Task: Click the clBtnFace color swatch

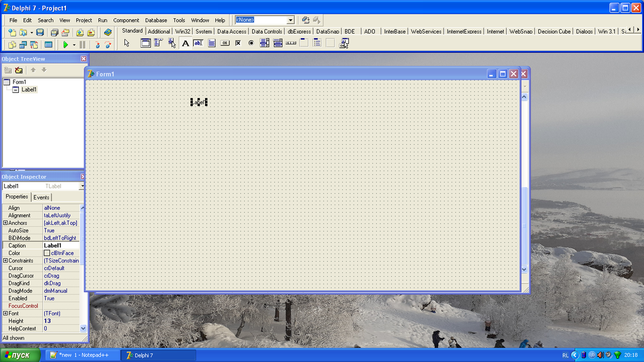Action: pyautogui.click(x=47, y=253)
